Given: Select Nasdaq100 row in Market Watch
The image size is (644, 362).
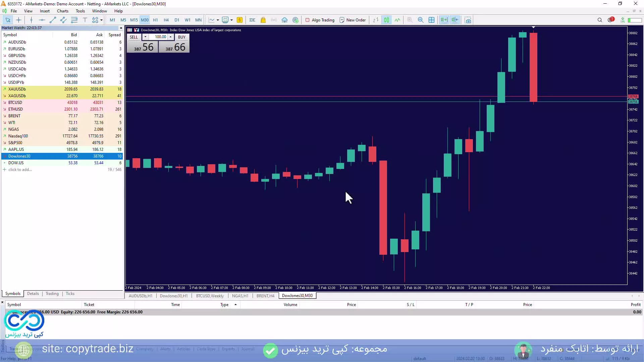Looking at the screenshot, I should 62,136.
